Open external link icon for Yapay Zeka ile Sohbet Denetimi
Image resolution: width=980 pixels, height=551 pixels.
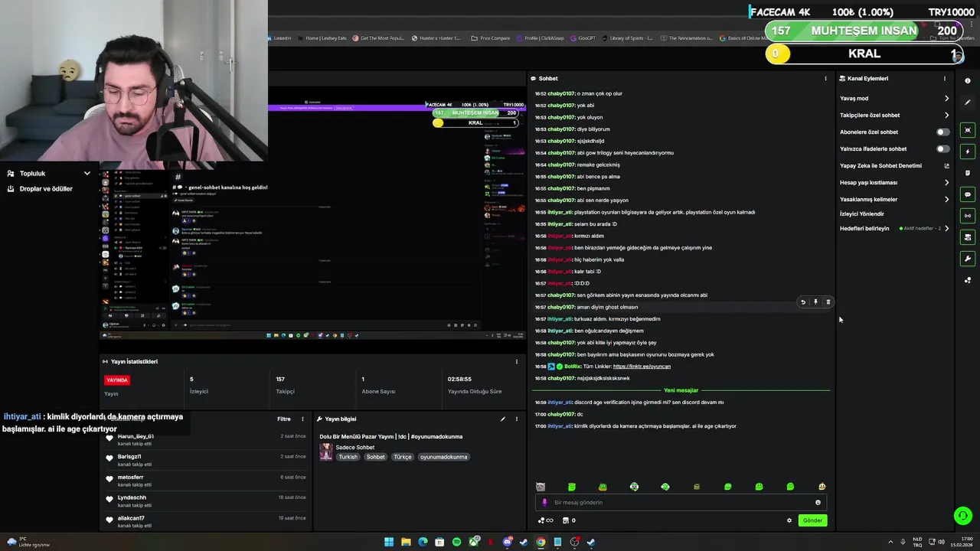coord(946,166)
